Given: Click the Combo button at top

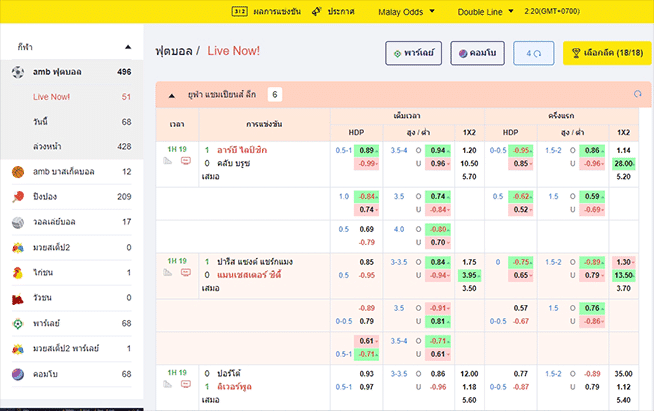Looking at the screenshot, I should pos(478,53).
